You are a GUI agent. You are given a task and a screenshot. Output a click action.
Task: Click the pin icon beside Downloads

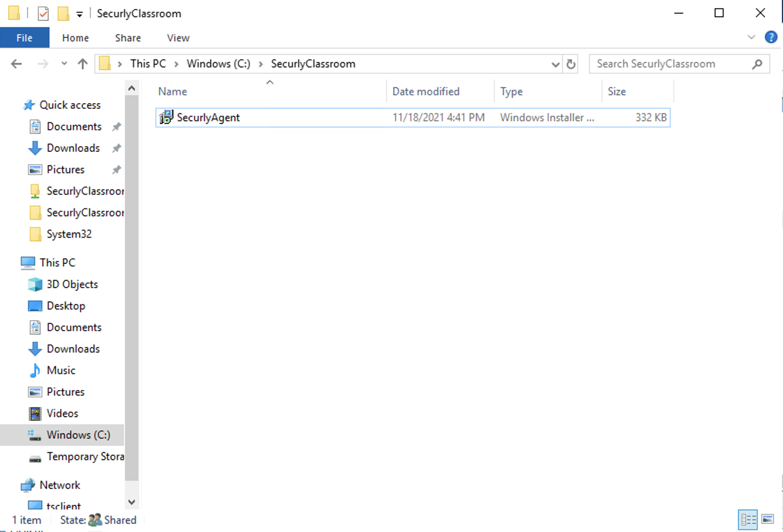click(117, 148)
